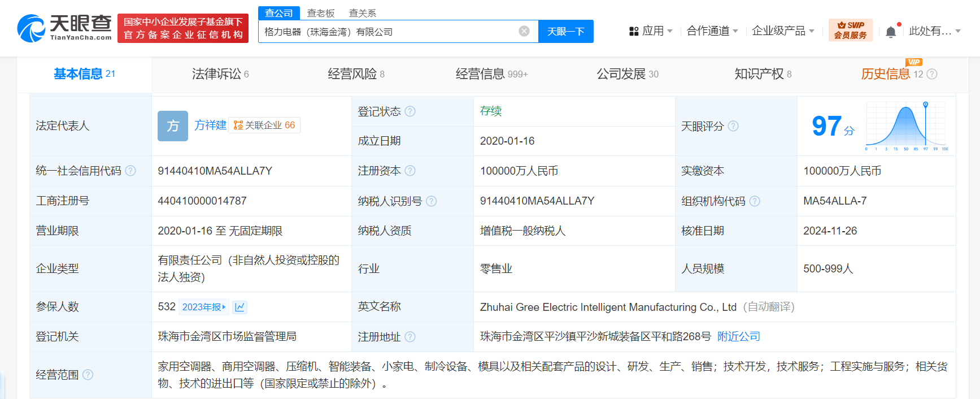Select the 公司发展 tab
Viewport: 980px width, 399px height.
[628, 74]
